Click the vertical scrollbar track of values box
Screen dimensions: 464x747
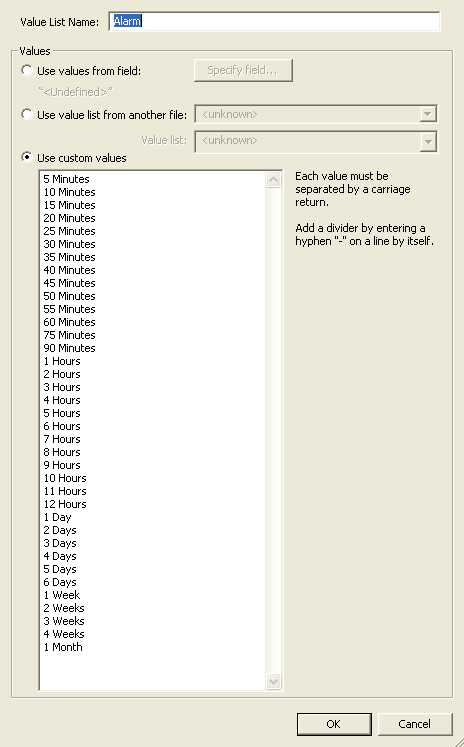pyautogui.click(x=273, y=429)
